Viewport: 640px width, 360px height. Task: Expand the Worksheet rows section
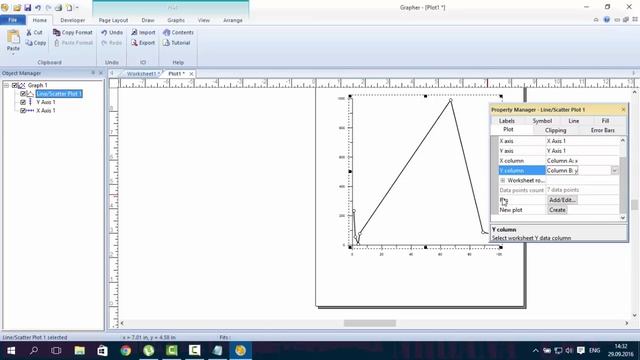pyautogui.click(x=502, y=180)
